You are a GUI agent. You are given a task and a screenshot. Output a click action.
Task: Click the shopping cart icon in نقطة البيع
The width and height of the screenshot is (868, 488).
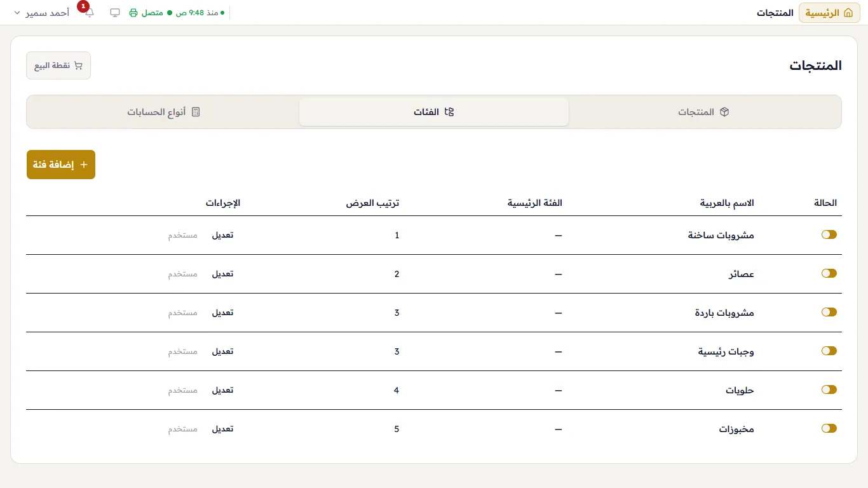(x=79, y=65)
